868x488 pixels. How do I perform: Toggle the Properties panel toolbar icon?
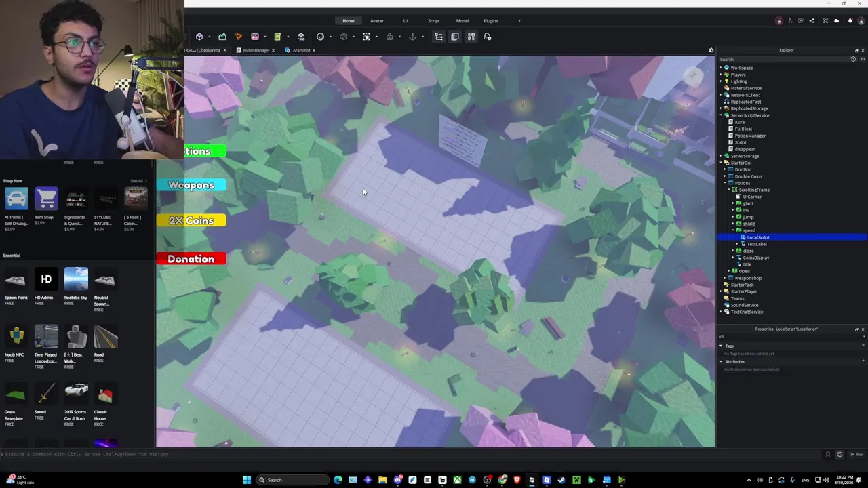point(455,37)
